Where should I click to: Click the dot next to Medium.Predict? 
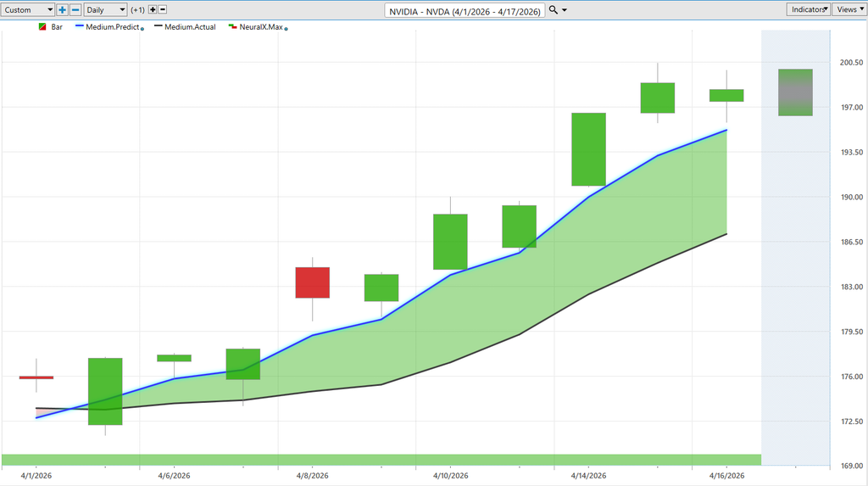(142, 29)
